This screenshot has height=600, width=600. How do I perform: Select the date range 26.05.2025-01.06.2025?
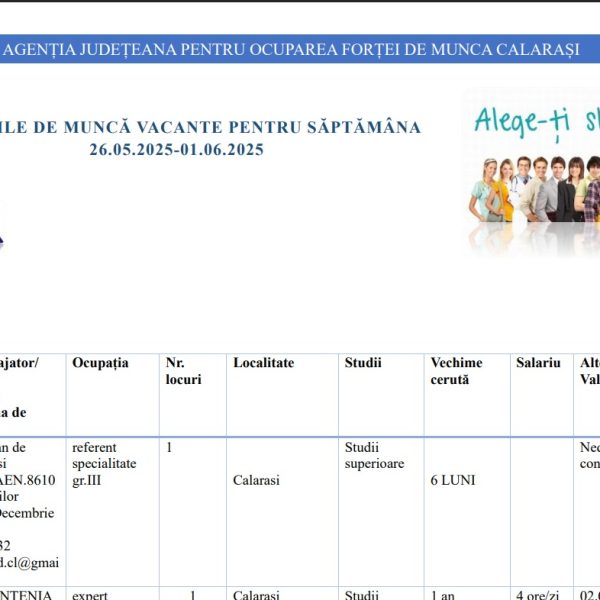pos(176,150)
